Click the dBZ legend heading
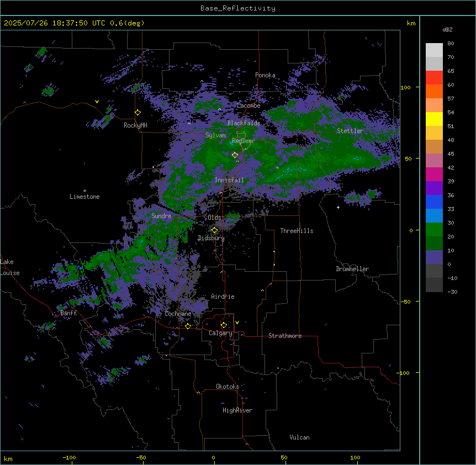The height and width of the screenshot is (465, 476). tap(447, 29)
